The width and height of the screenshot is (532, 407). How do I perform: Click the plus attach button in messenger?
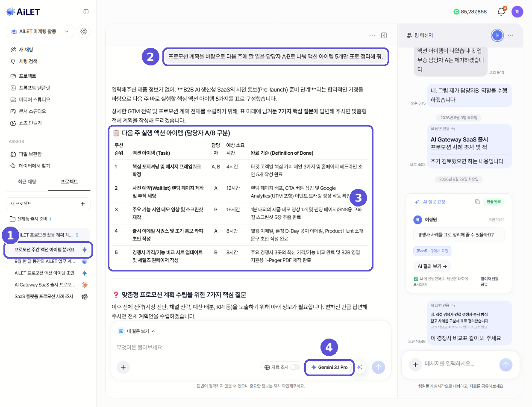coord(415,365)
